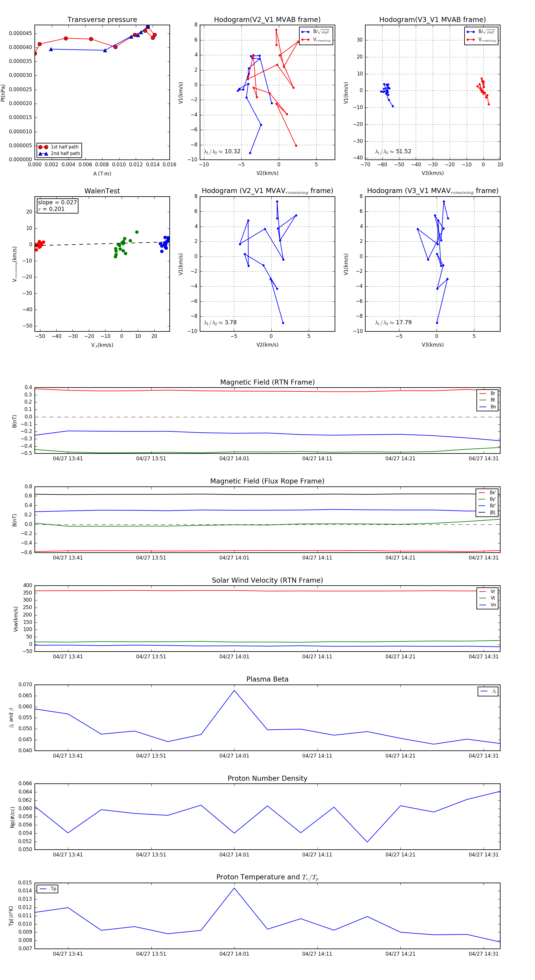The image size is (535, 980).
Task: Click the Hodogram(V3_V1 MVAB frame) title
Action: point(432,20)
